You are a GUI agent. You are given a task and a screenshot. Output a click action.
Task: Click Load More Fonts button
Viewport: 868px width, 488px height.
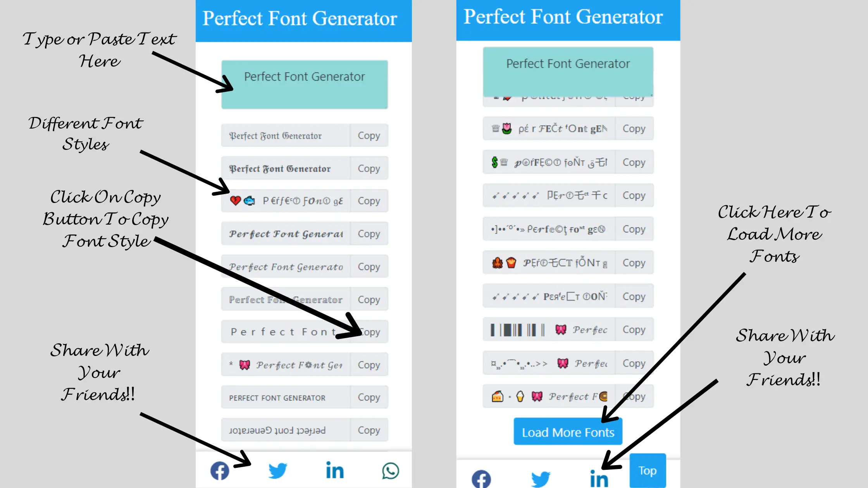pos(568,432)
